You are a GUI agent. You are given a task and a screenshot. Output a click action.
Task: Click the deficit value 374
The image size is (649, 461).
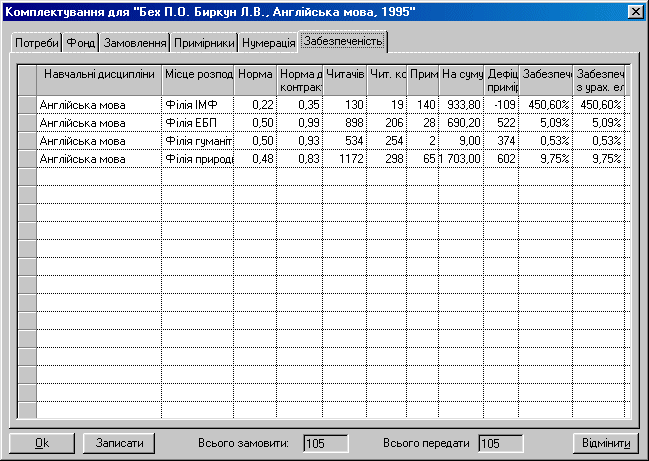(x=501, y=141)
